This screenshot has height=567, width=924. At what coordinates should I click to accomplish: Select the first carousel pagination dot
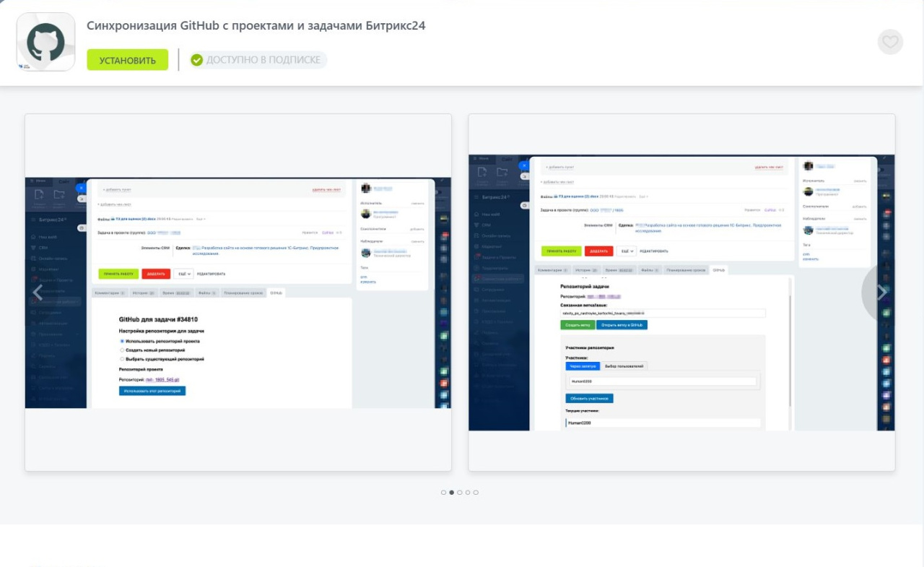pyautogui.click(x=443, y=493)
